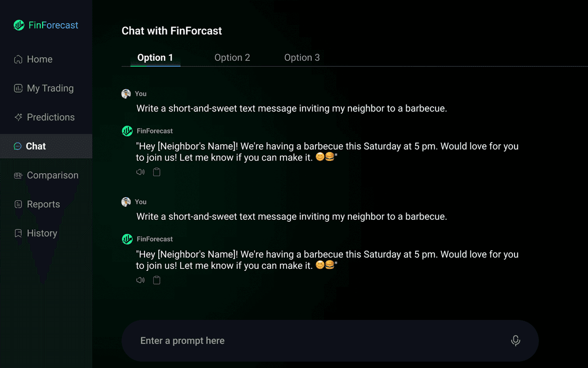Open the Home page

coord(39,59)
